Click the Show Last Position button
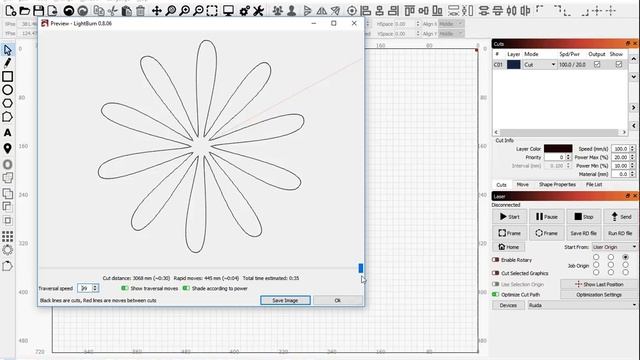 (x=599, y=284)
